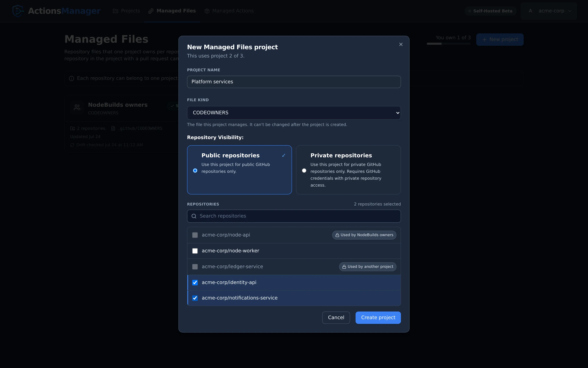Click the Projects folder icon in navigation
The height and width of the screenshot is (368, 588).
tap(116, 11)
